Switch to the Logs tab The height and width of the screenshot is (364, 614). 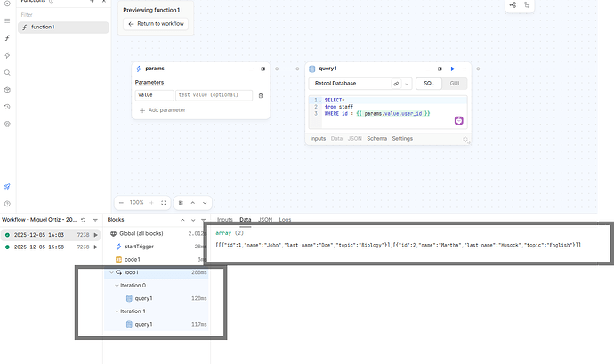click(285, 219)
